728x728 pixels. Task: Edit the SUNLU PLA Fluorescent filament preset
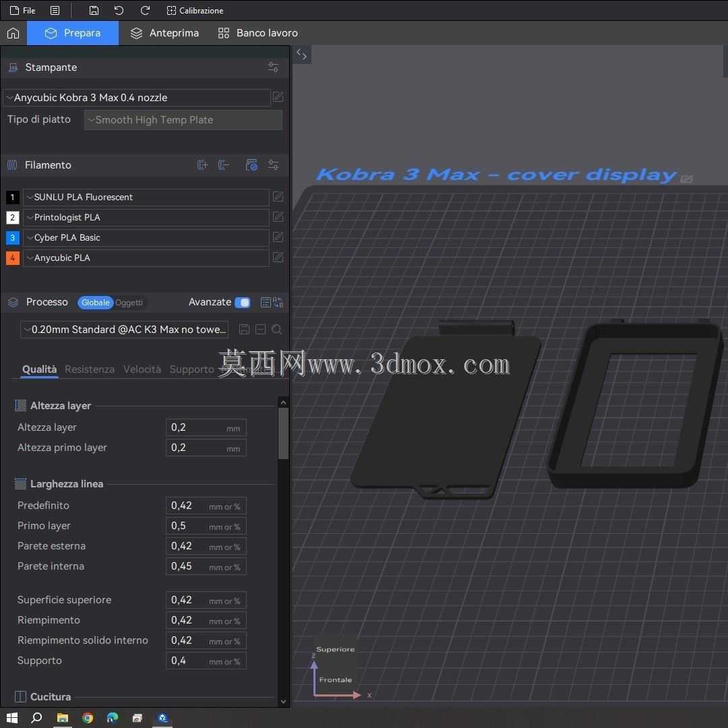point(278,197)
